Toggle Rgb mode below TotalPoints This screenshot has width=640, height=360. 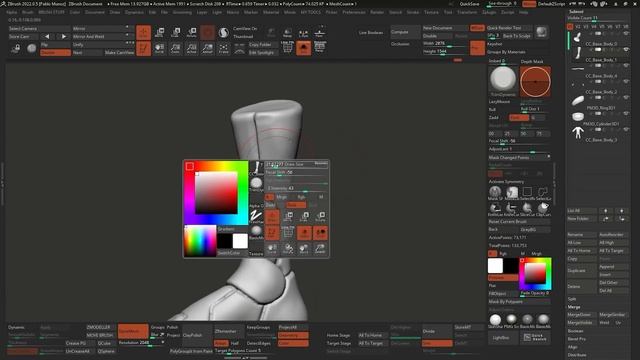[x=504, y=253]
